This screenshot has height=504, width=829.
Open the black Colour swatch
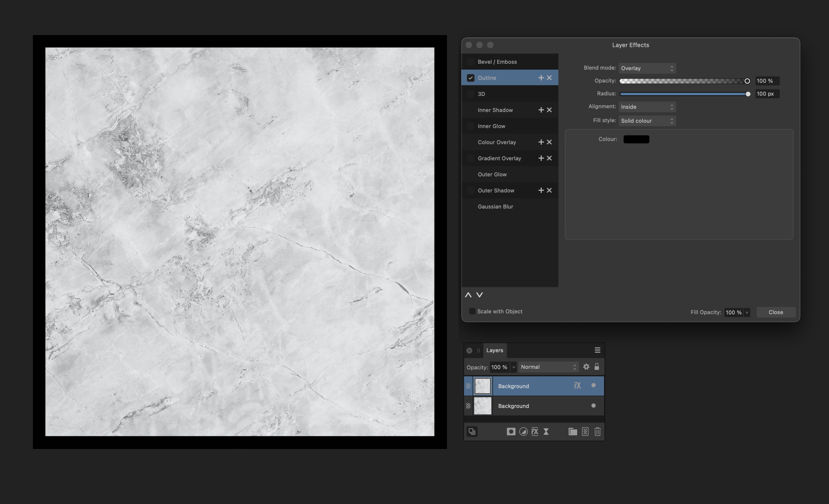coord(636,139)
